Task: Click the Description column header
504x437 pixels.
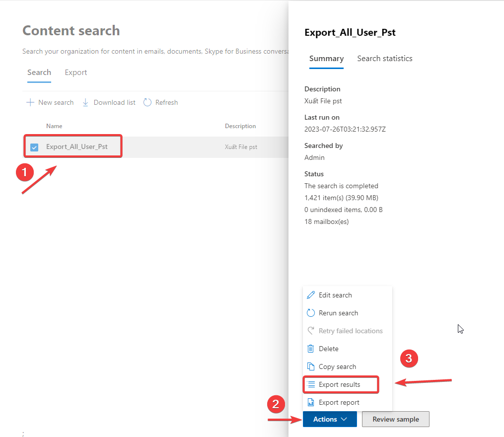Action: point(240,126)
